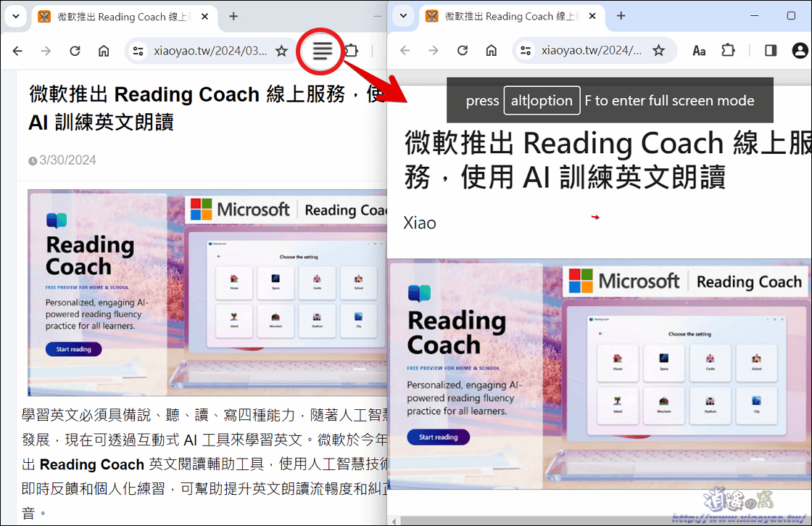The image size is (812, 526).
Task: Click the right window address bar URL
Action: click(x=592, y=50)
